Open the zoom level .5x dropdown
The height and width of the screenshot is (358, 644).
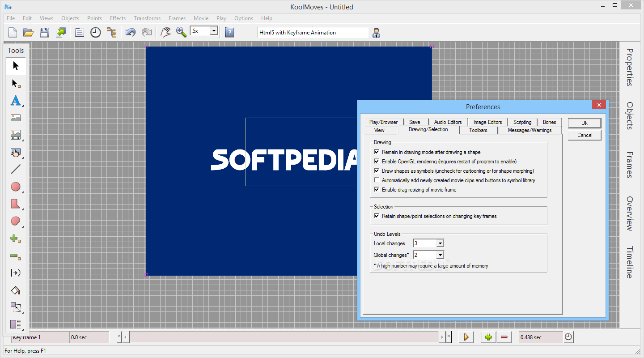coord(214,31)
